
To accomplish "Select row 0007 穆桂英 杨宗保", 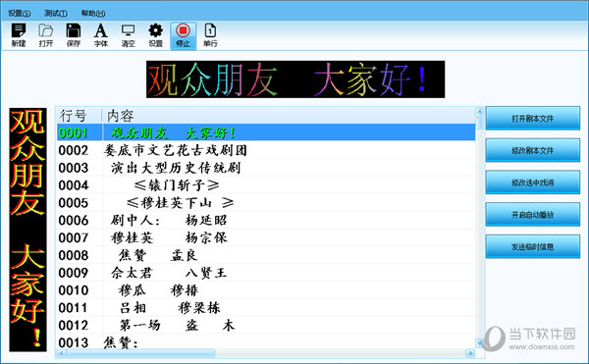I will pyautogui.click(x=266, y=237).
